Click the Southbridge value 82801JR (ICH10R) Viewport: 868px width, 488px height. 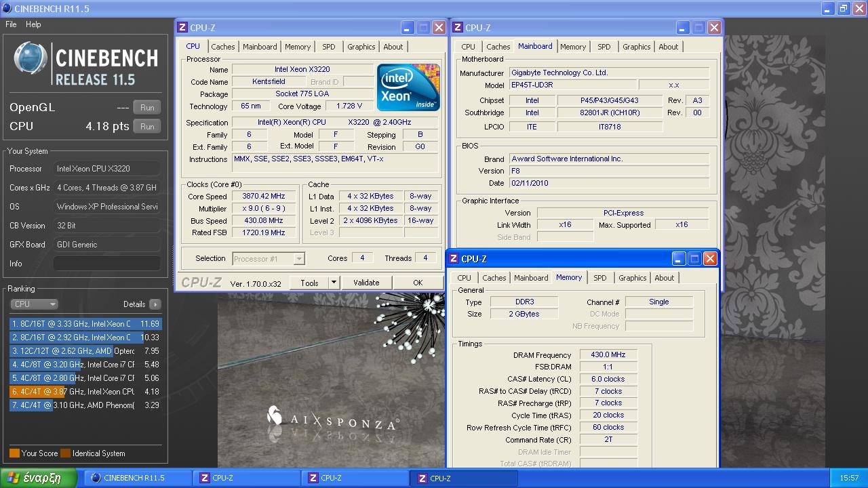610,113
